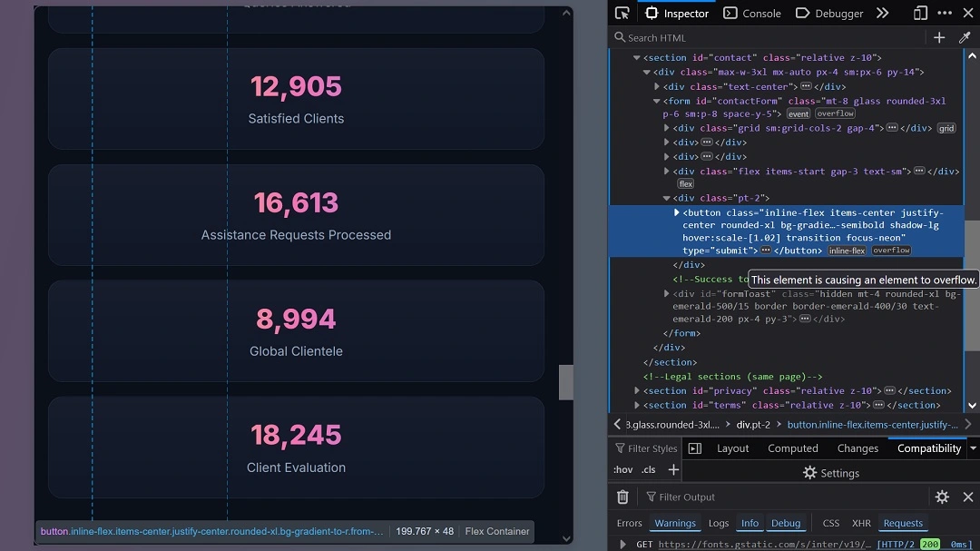Toggle the XHR console filter
The height and width of the screenshot is (551, 980).
pyautogui.click(x=861, y=524)
